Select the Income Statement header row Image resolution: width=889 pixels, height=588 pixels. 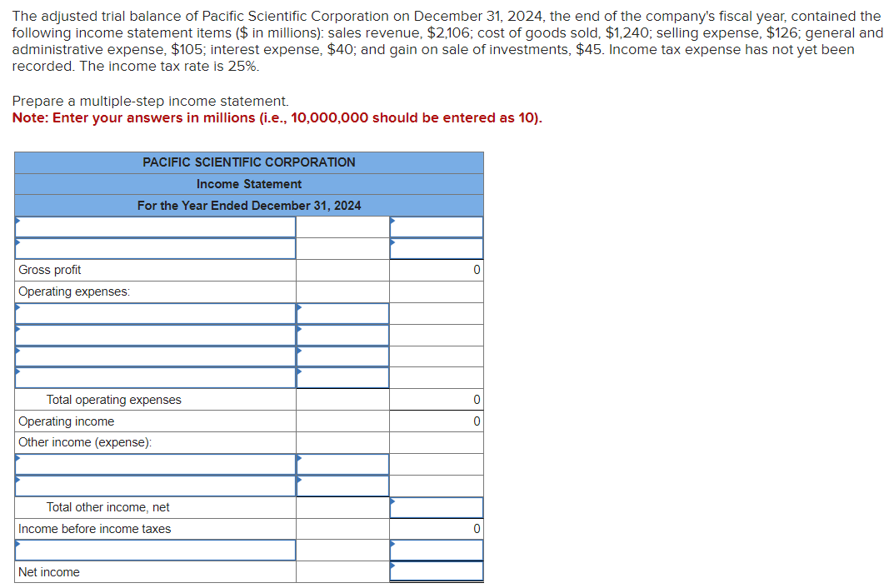pos(249,184)
